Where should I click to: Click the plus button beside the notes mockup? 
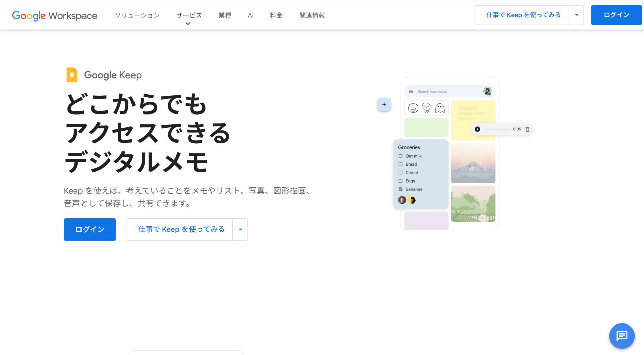click(384, 104)
